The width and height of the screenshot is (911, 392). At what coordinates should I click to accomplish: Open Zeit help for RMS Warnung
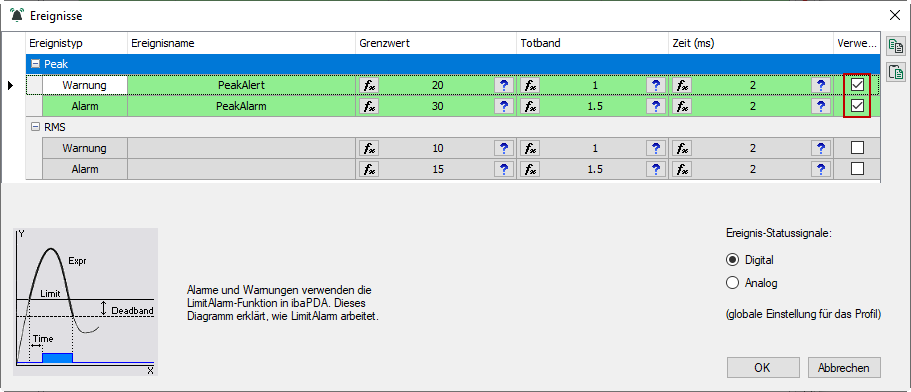(820, 148)
